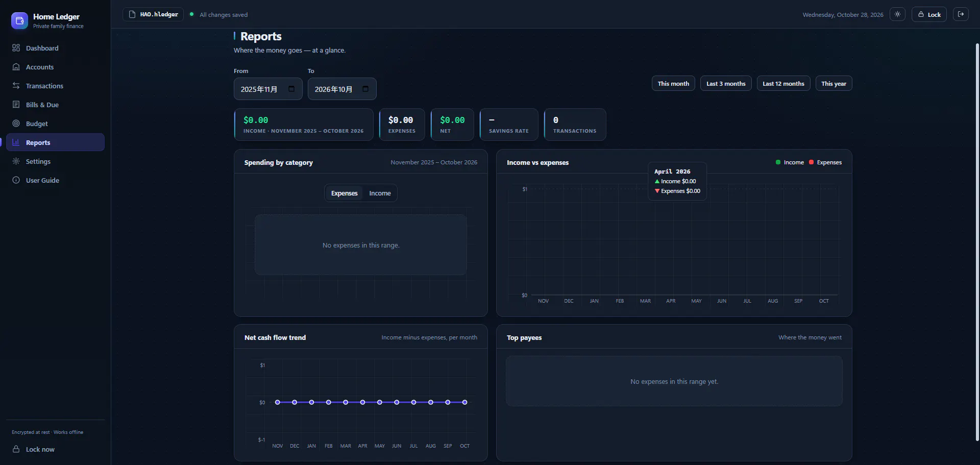Click 'All changes saved' status text
The width and height of the screenshot is (980, 465).
[224, 15]
